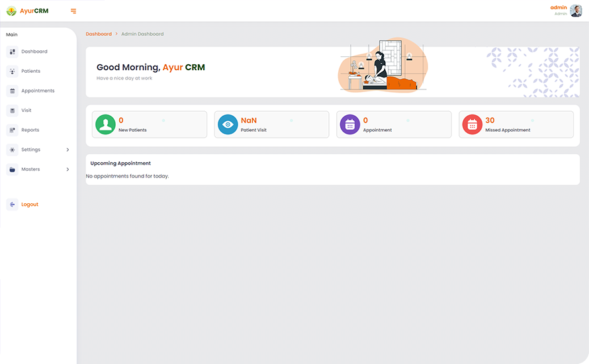This screenshot has height=364, width=589.
Task: Click the Appointments calendar icon in sidebar
Action: coord(12,91)
